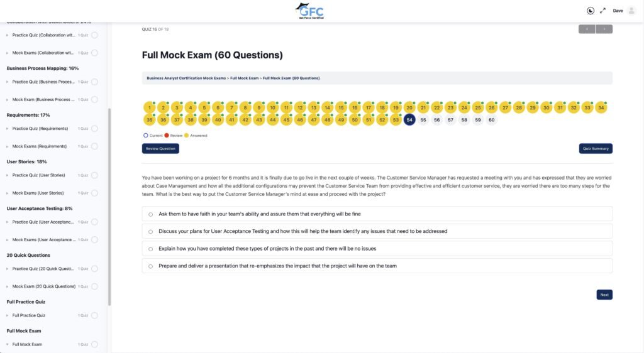644x353 pixels.
Task: Expand Practice Quiz (User Acceptance) arrow
Action: (x=8, y=222)
